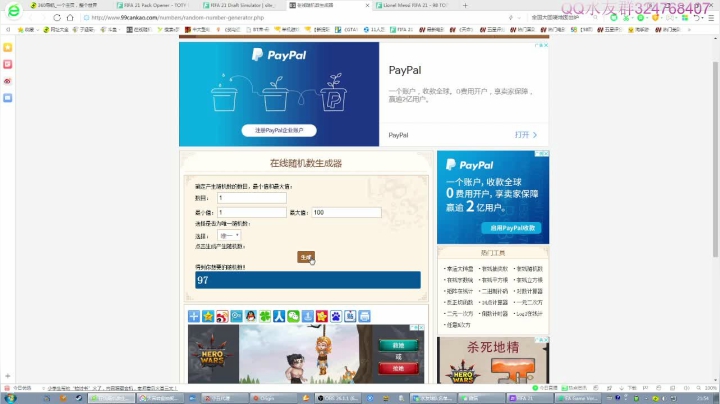Switch to FIFA 21 Pack Opener tab

[153, 6]
